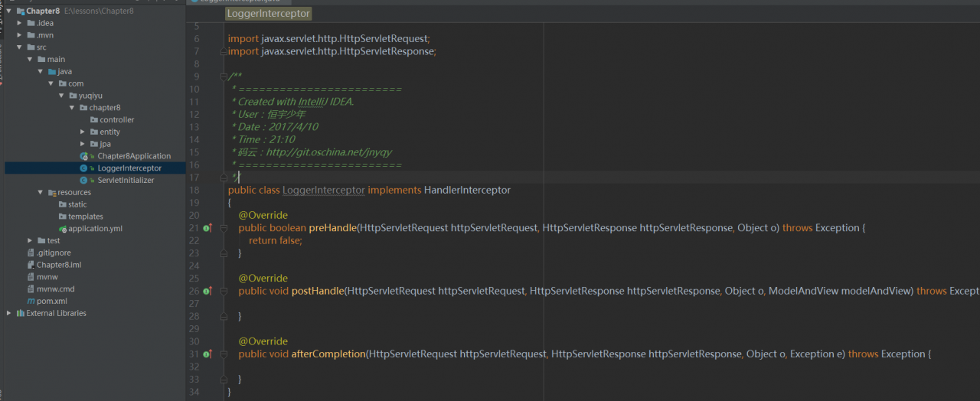This screenshot has height=401, width=980.
Task: Fold the Javadoc comment at line 9
Action: [x=223, y=77]
